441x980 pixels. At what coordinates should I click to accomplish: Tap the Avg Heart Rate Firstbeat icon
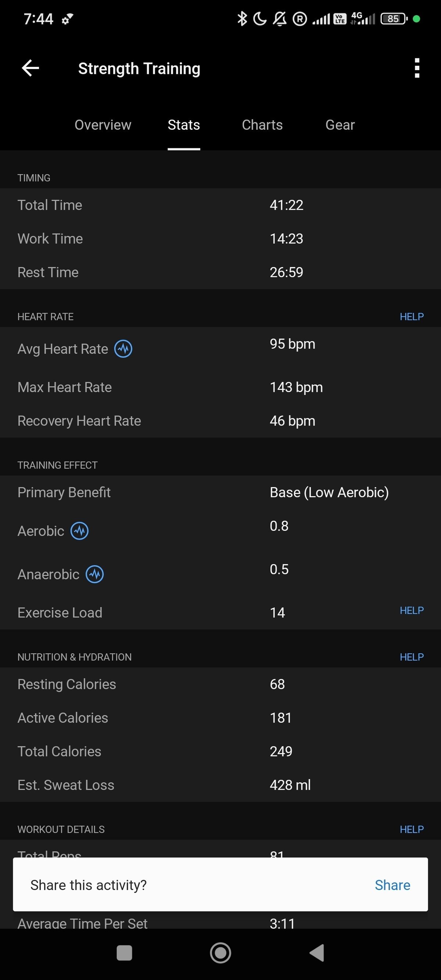pos(123,349)
